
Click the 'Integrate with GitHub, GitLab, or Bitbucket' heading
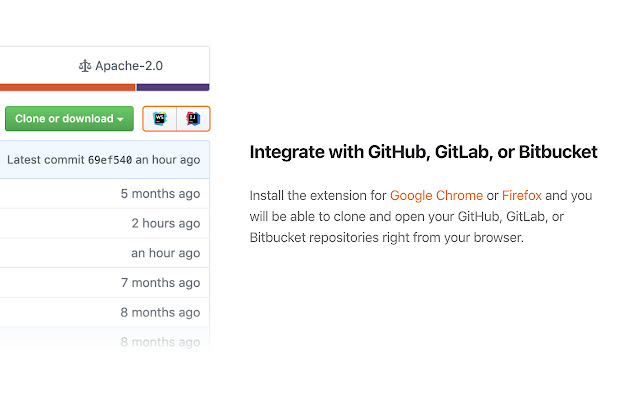423,152
